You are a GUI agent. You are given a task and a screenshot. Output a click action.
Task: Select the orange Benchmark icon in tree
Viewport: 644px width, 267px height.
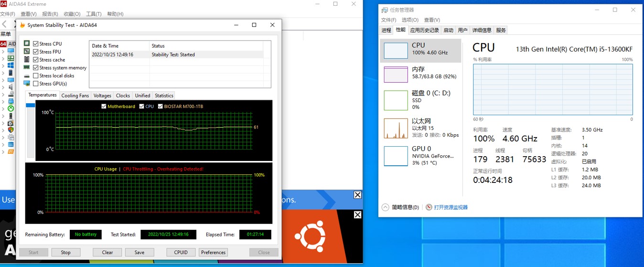pyautogui.click(x=11, y=151)
